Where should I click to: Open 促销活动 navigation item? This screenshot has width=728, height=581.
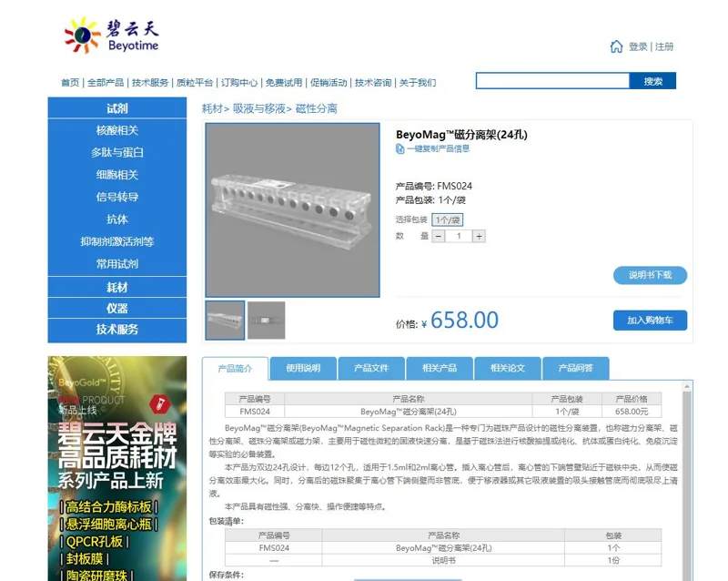[329, 83]
